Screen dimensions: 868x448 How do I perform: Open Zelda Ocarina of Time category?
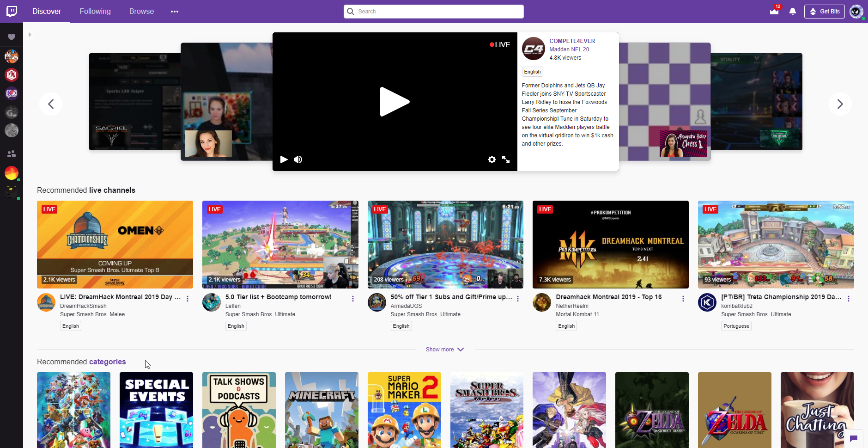[734, 410]
